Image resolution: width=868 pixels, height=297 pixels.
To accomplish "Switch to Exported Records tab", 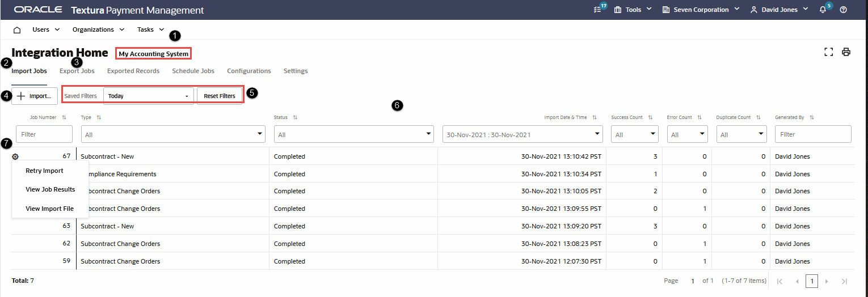I will [x=133, y=71].
